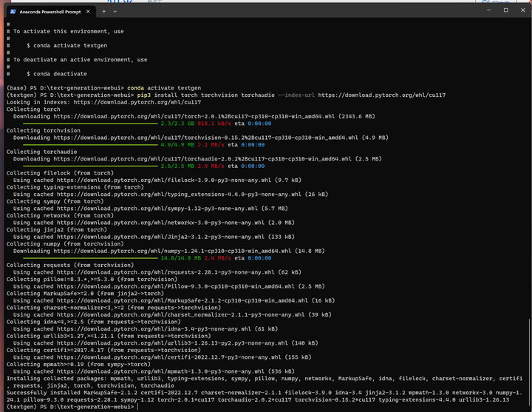Click the torchvision wheel download URL

[205, 138]
